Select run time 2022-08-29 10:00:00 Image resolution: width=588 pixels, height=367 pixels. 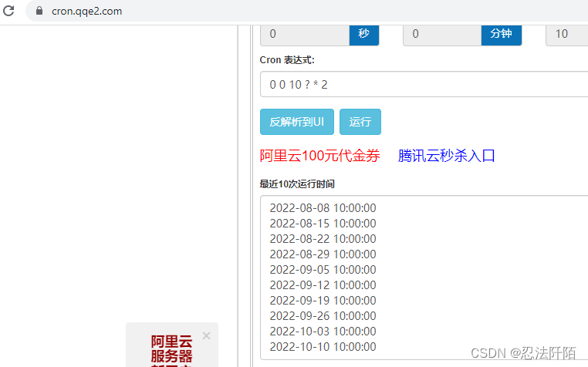coord(323,254)
